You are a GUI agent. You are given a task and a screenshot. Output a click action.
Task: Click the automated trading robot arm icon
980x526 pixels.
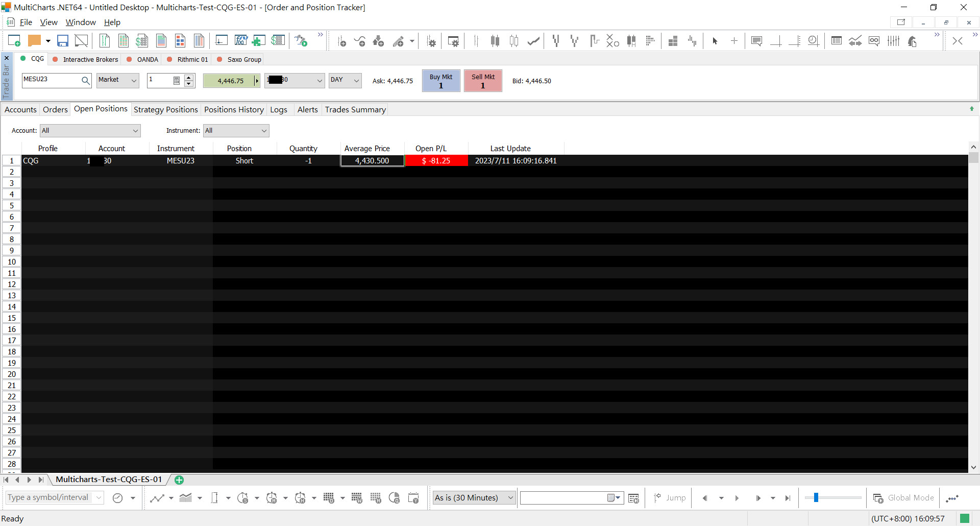301,41
